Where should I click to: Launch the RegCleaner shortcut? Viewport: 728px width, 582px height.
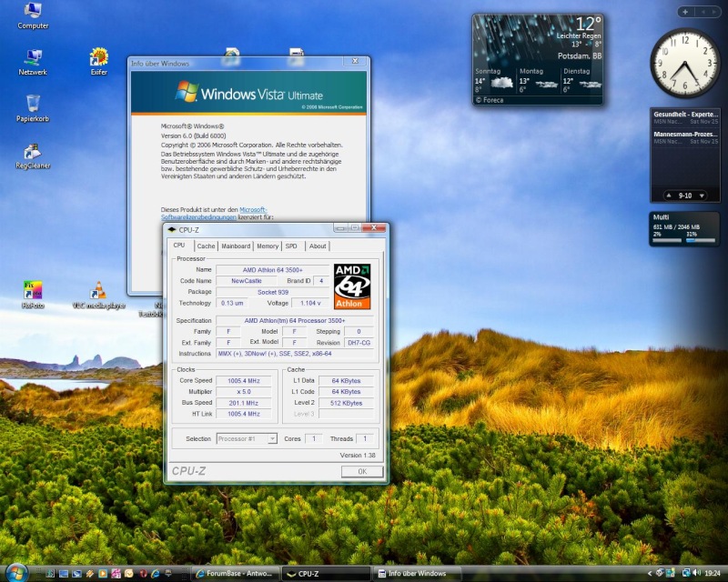[33, 156]
